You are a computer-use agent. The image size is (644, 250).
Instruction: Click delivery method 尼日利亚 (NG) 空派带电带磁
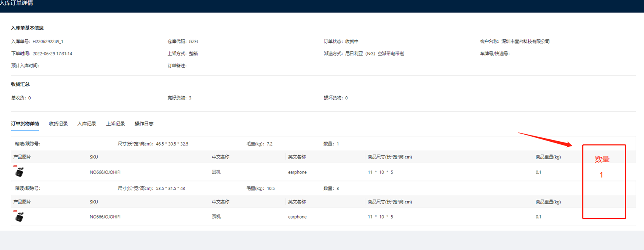click(374, 54)
